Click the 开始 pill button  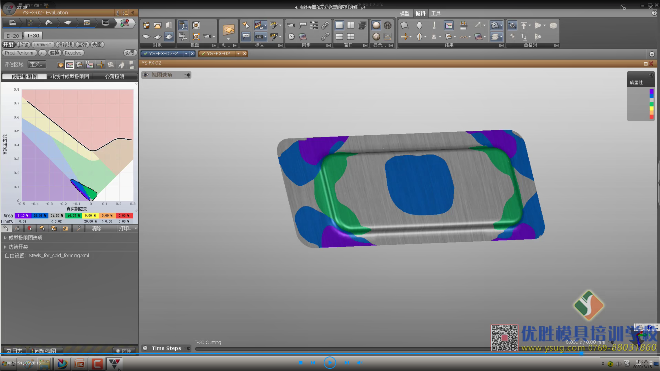(x=8, y=45)
